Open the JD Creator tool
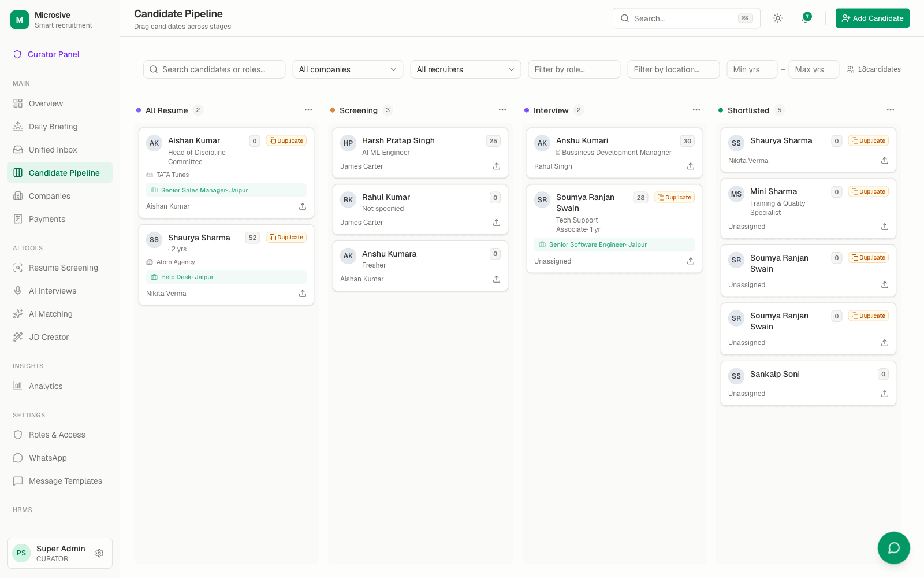 pyautogui.click(x=60, y=337)
